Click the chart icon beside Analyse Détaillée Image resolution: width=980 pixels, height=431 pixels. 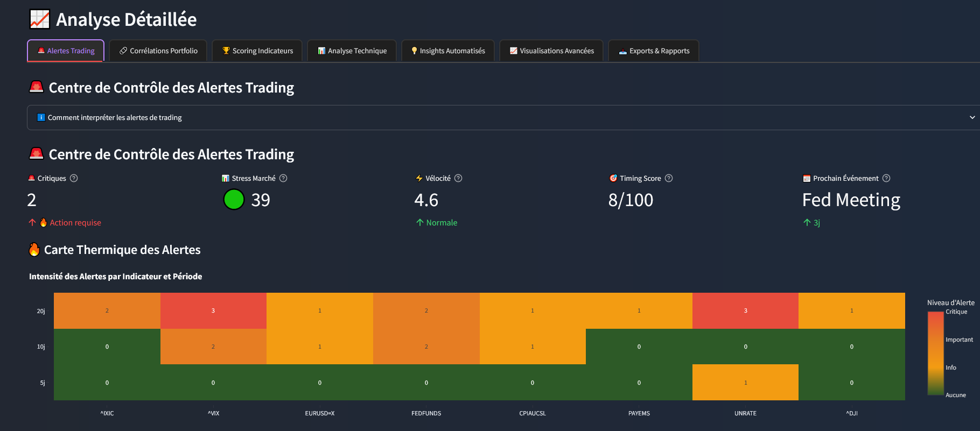pyautogui.click(x=39, y=19)
